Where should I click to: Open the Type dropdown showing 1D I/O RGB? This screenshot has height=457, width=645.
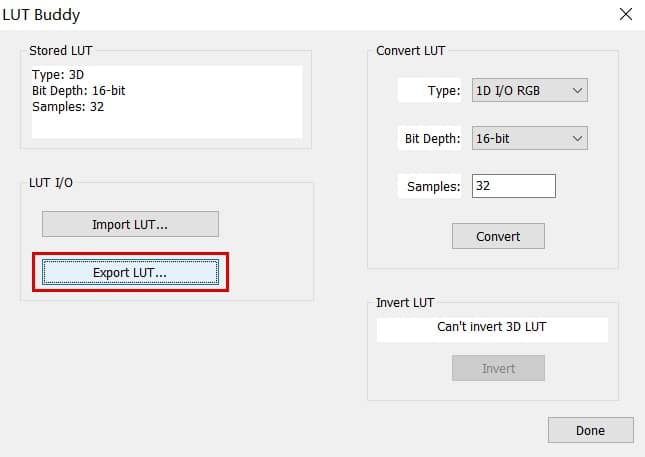[x=529, y=91]
